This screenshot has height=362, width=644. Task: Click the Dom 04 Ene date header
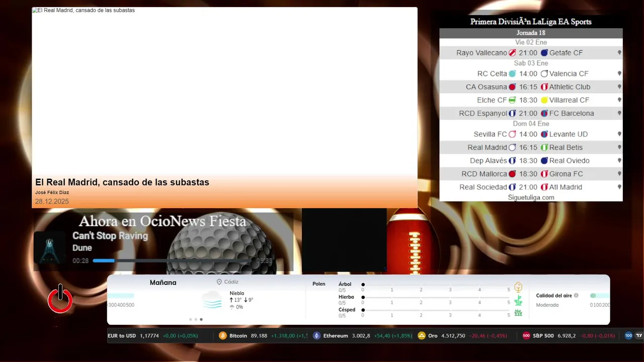[531, 124]
